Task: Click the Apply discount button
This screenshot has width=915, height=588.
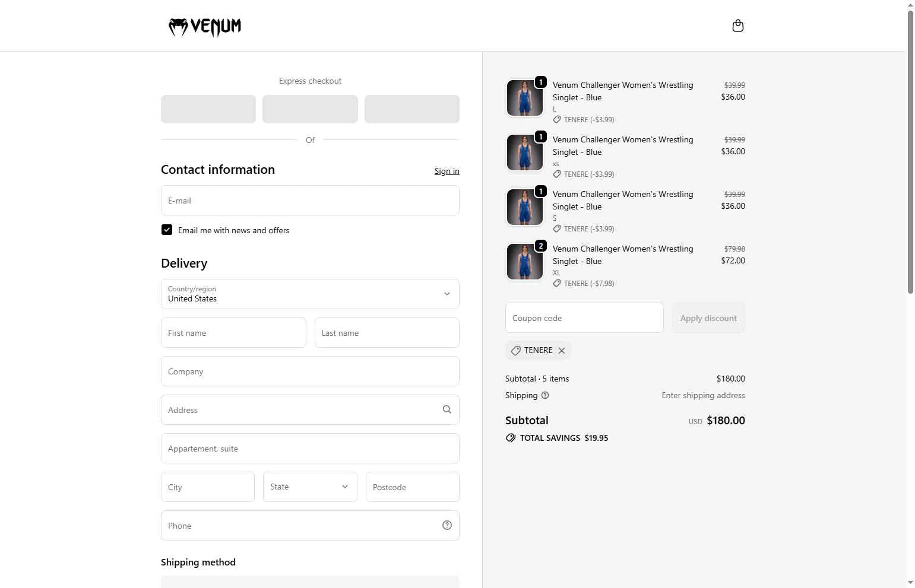Action: coord(708,318)
